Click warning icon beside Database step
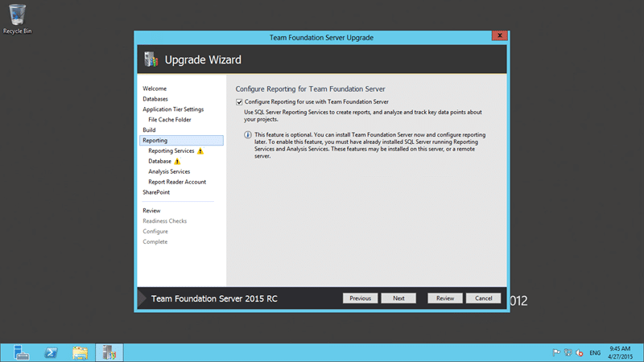 pyautogui.click(x=177, y=162)
